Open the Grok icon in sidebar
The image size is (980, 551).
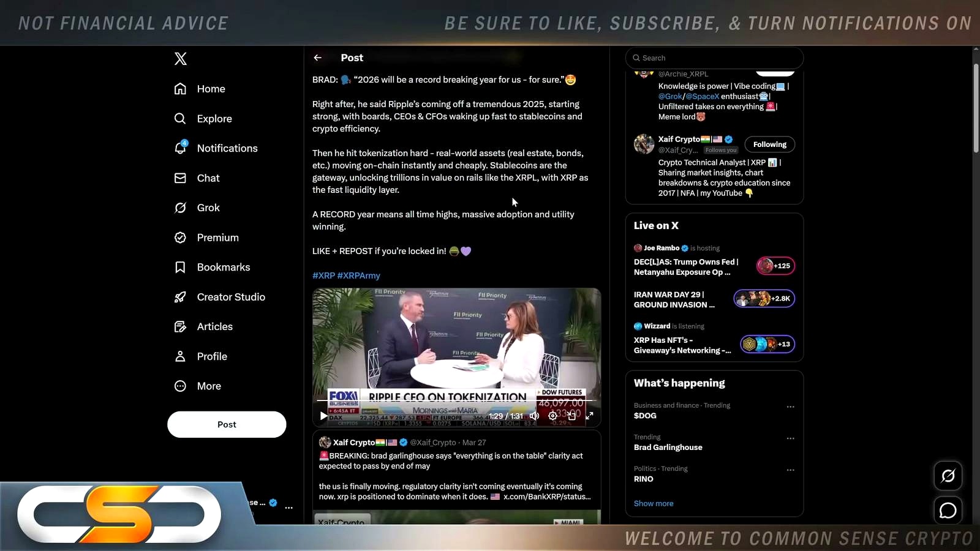click(x=180, y=208)
